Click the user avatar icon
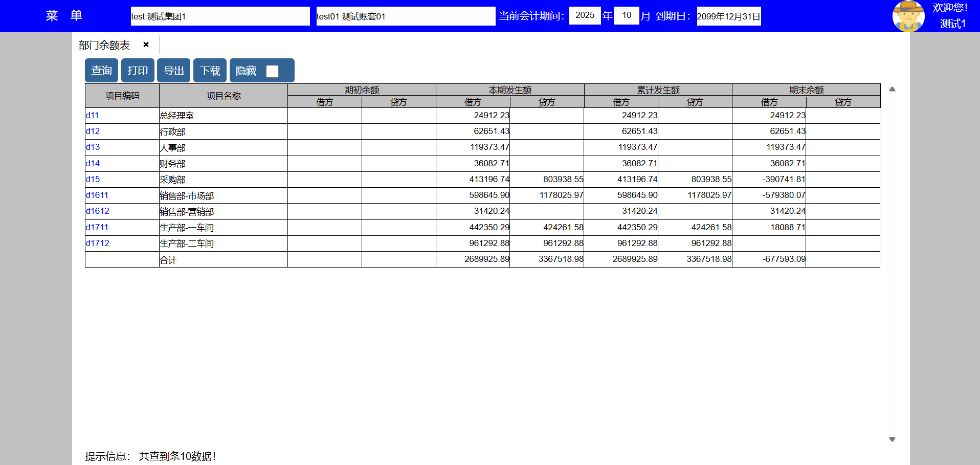This screenshot has width=980, height=465. tap(908, 16)
